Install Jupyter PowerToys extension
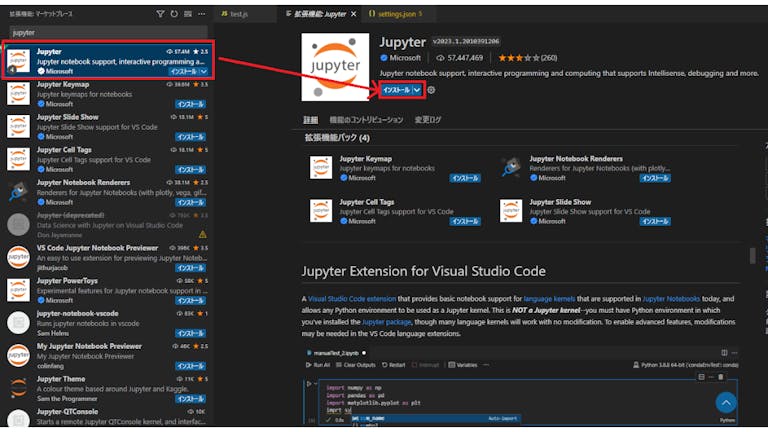 coord(191,301)
